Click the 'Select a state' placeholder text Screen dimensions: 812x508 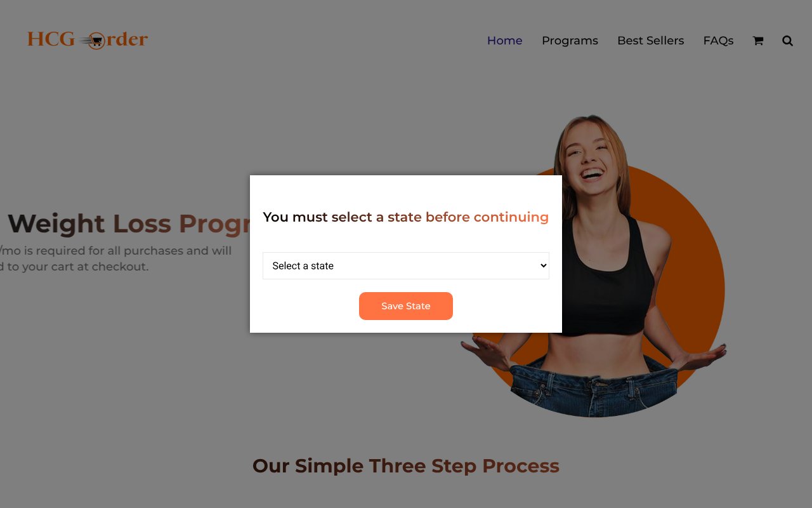click(303, 266)
